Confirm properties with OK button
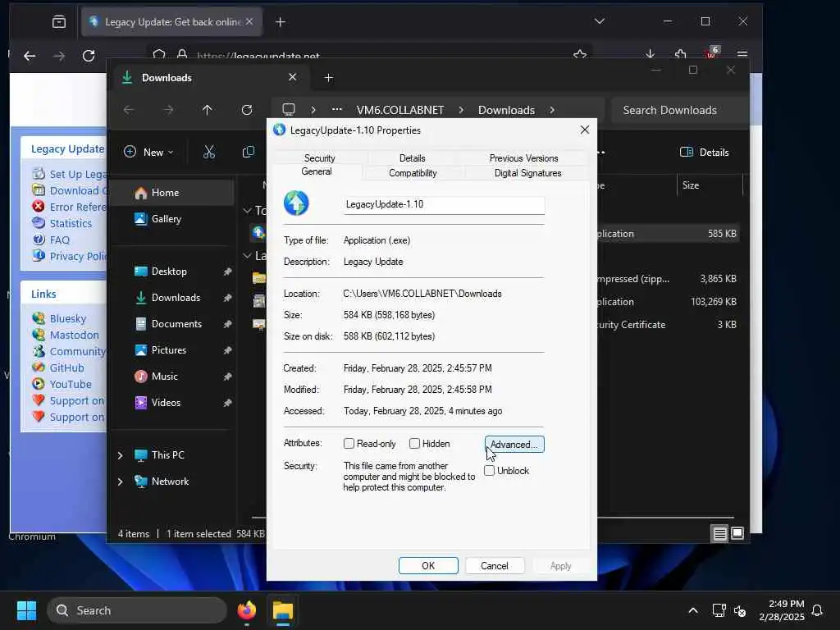 pyautogui.click(x=428, y=566)
